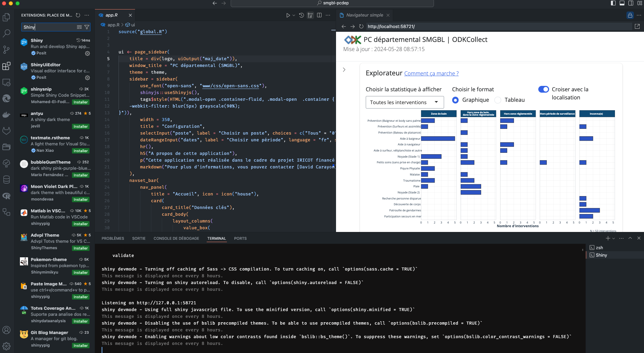This screenshot has height=353, width=644.
Task: Open the page in an external browser
Action: point(638,26)
